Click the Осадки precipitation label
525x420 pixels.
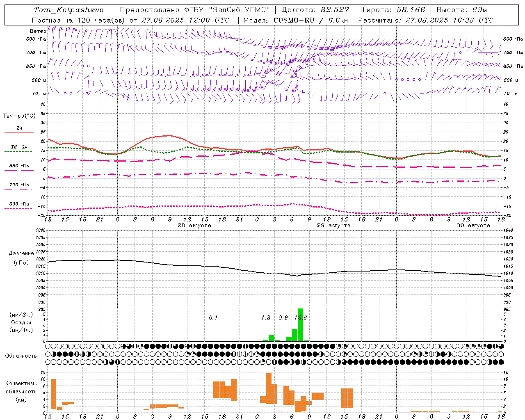tap(21, 322)
